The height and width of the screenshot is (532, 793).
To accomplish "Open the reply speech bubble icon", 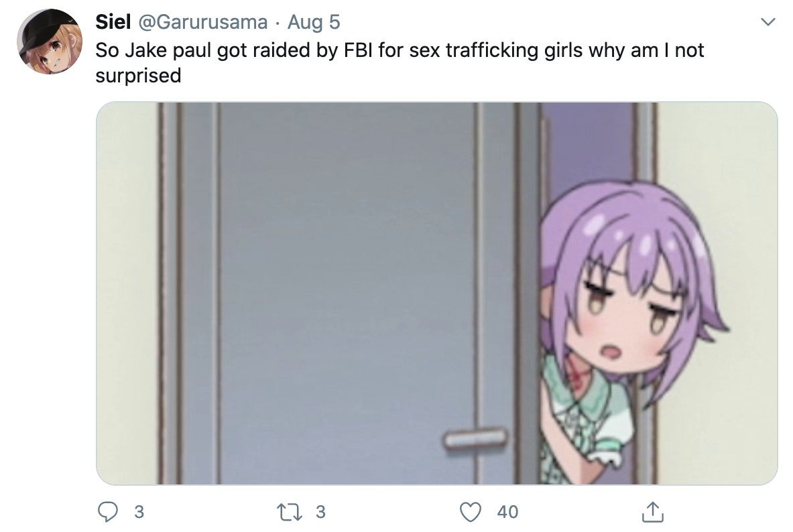I will [107, 512].
